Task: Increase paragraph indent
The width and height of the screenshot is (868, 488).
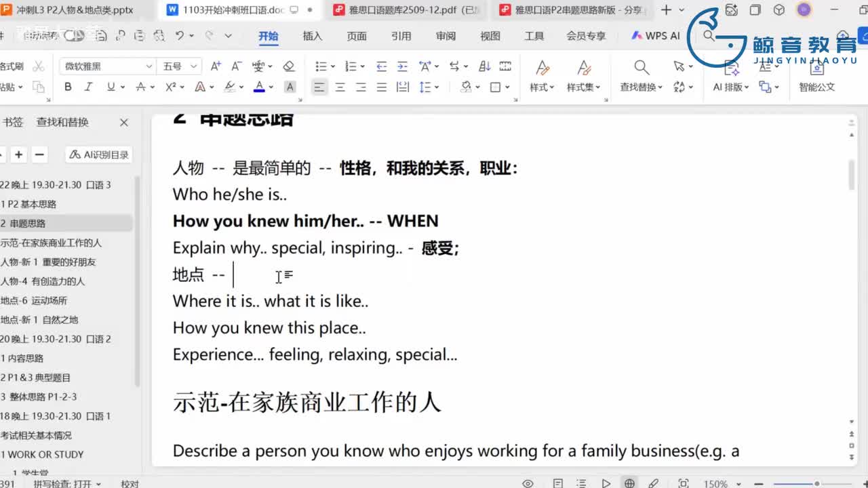Action: point(403,66)
